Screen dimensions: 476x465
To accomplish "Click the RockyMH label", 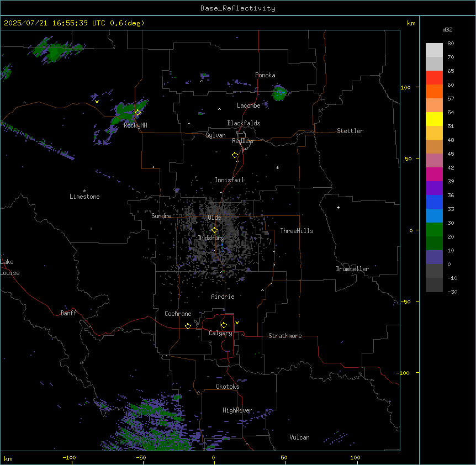I will pos(135,125).
